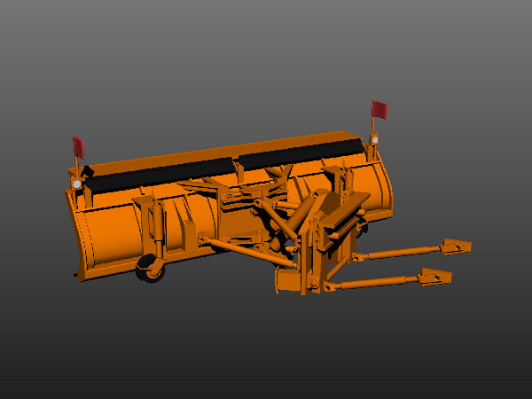
Task: Click the left flag's pole
Action: tap(78, 168)
